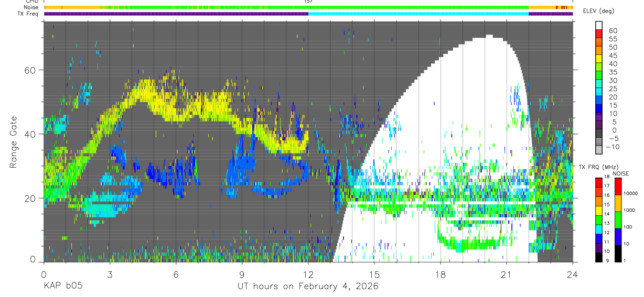The height and width of the screenshot is (297, 644).
Task: Click the orange Noise strip segment near 1 UT
Action: (x=71, y=7)
